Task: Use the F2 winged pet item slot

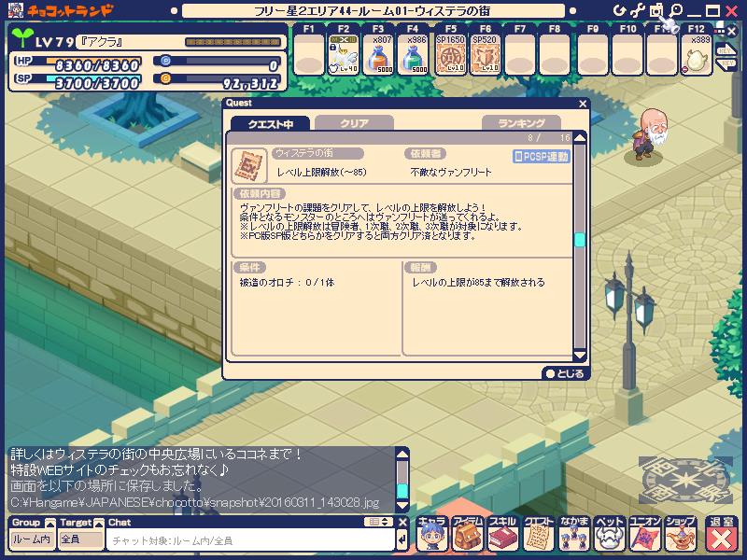Action: (x=344, y=54)
